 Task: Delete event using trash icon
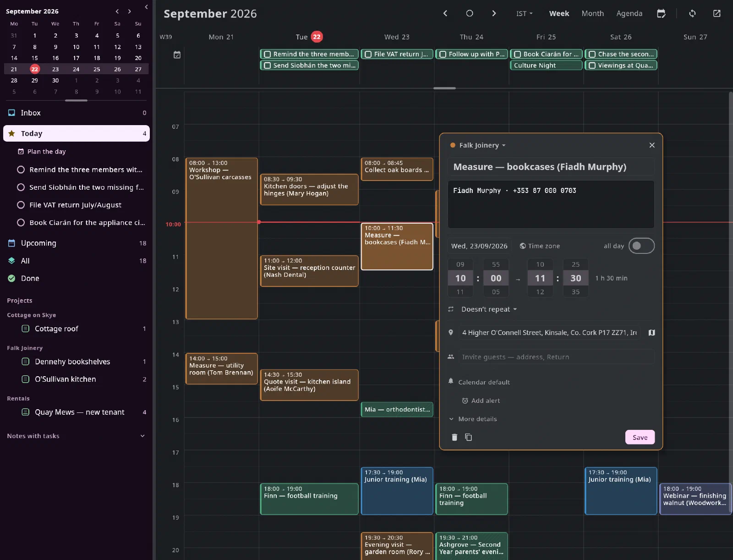click(x=454, y=437)
